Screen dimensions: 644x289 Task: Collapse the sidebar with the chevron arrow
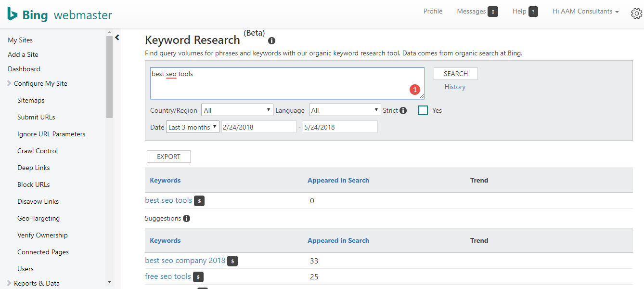point(117,37)
